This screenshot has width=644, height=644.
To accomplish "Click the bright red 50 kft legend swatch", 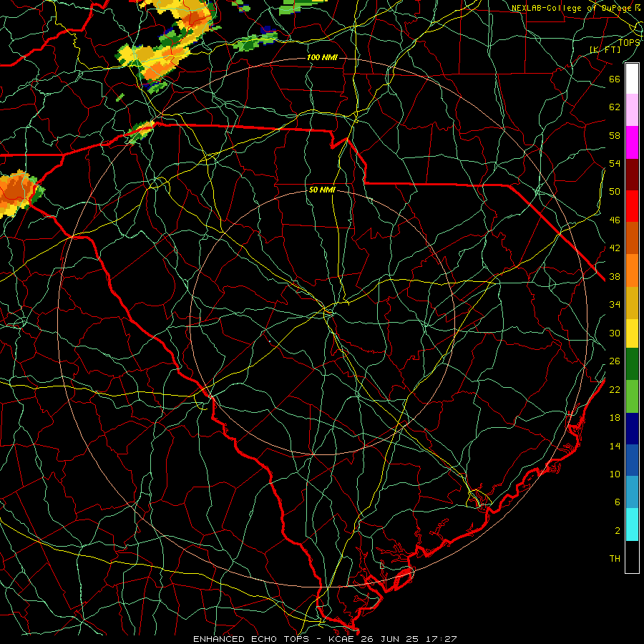I will (632, 206).
